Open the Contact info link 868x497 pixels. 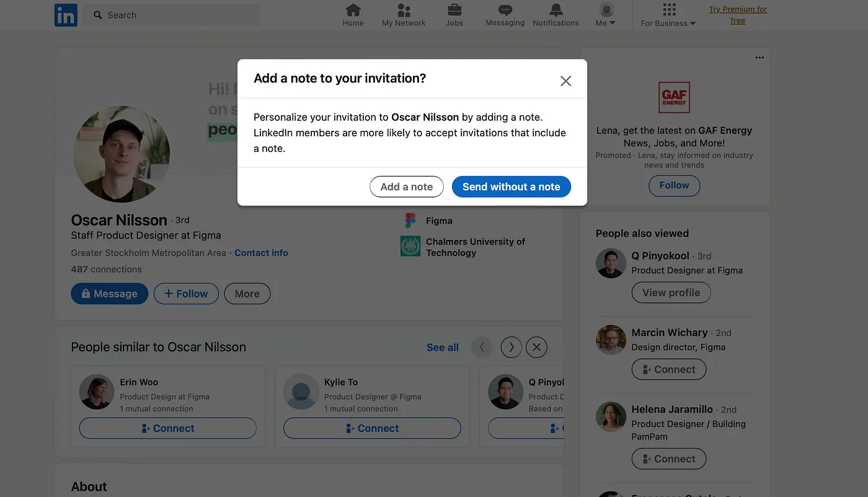[x=261, y=253]
